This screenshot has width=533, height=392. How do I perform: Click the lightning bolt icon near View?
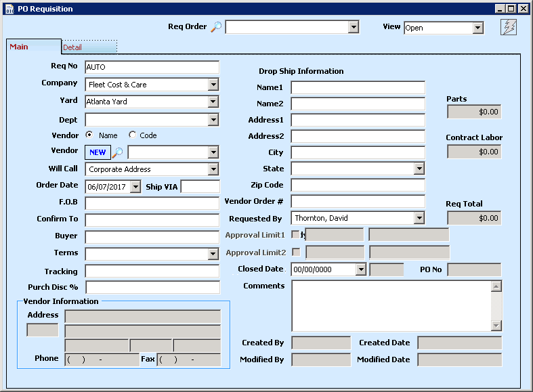509,27
